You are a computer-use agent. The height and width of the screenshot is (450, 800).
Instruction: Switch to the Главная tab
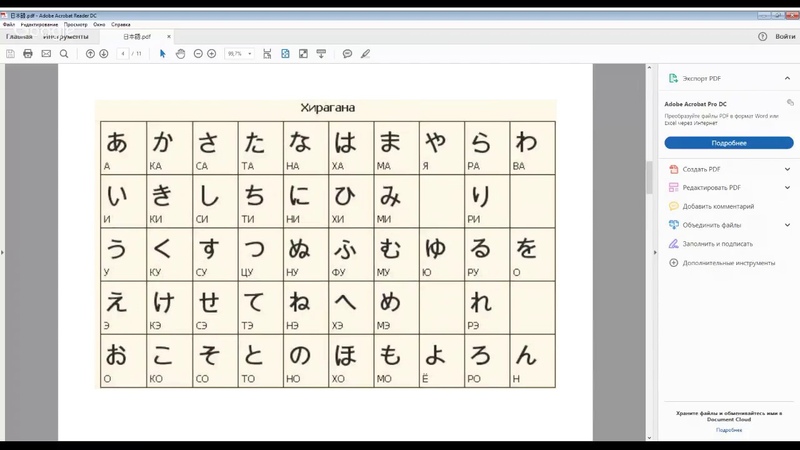19,36
